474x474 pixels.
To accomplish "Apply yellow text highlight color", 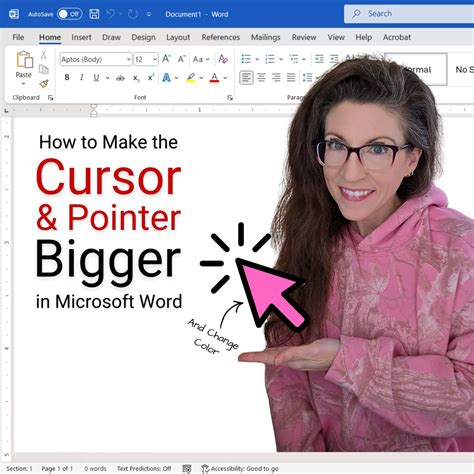I will click(191, 78).
